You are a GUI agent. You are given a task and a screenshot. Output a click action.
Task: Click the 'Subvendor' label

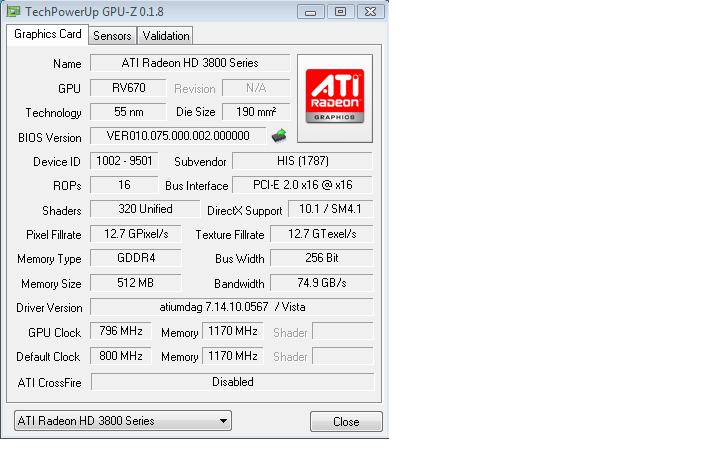pos(200,162)
